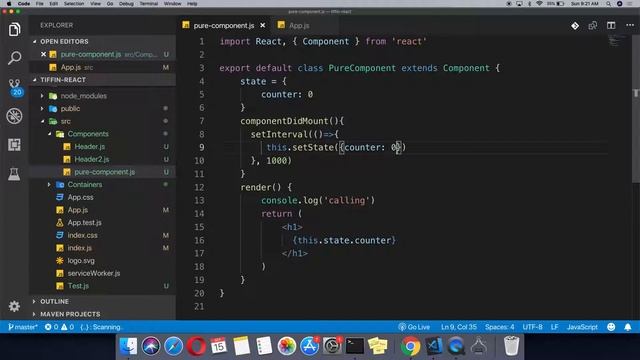Open notifications bell in status bar
Image resolution: width=640 pixels, height=360 pixels.
628,327
